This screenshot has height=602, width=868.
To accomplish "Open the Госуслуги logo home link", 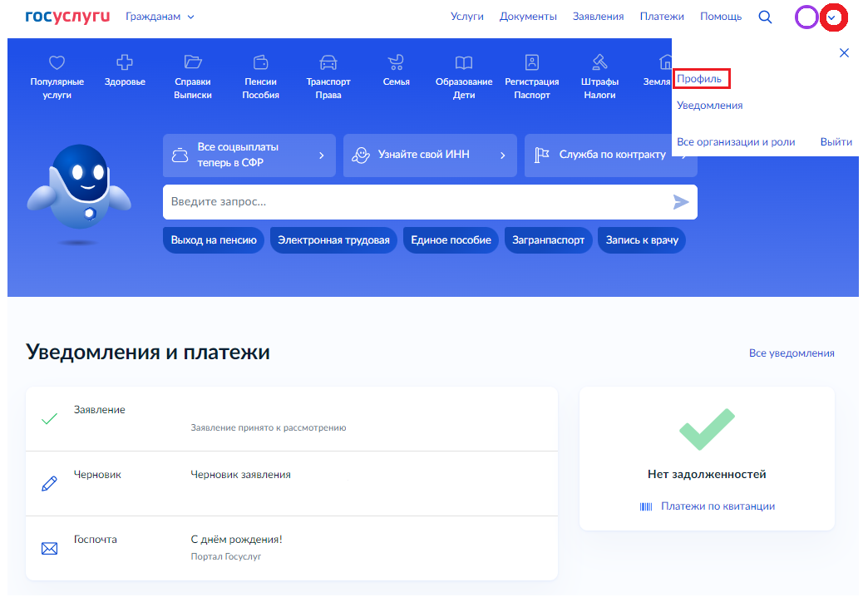I will click(67, 17).
